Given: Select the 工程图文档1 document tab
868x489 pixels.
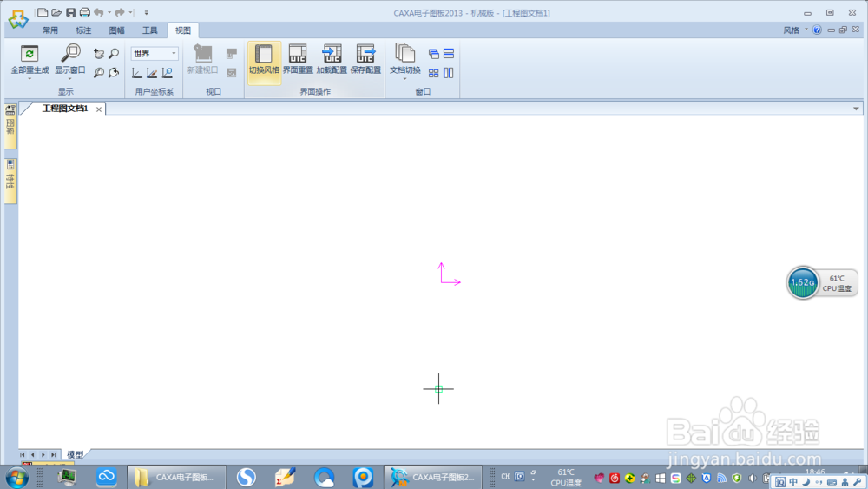Looking at the screenshot, I should (65, 109).
